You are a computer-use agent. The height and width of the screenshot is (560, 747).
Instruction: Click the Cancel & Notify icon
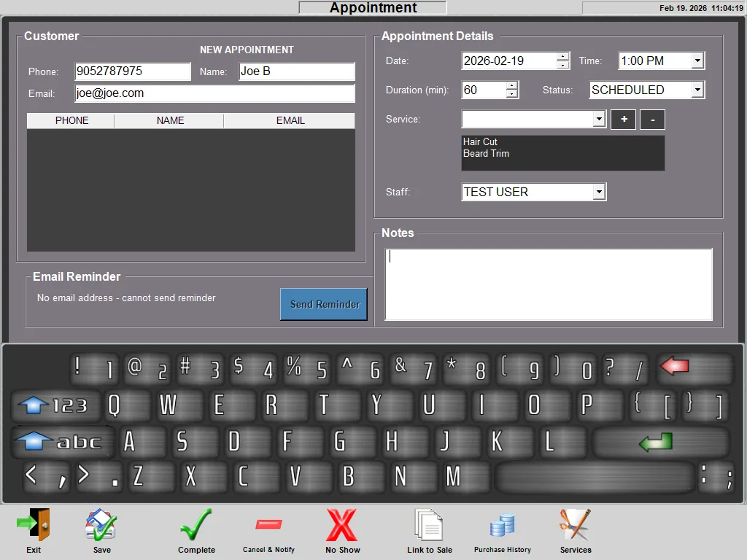pyautogui.click(x=268, y=526)
